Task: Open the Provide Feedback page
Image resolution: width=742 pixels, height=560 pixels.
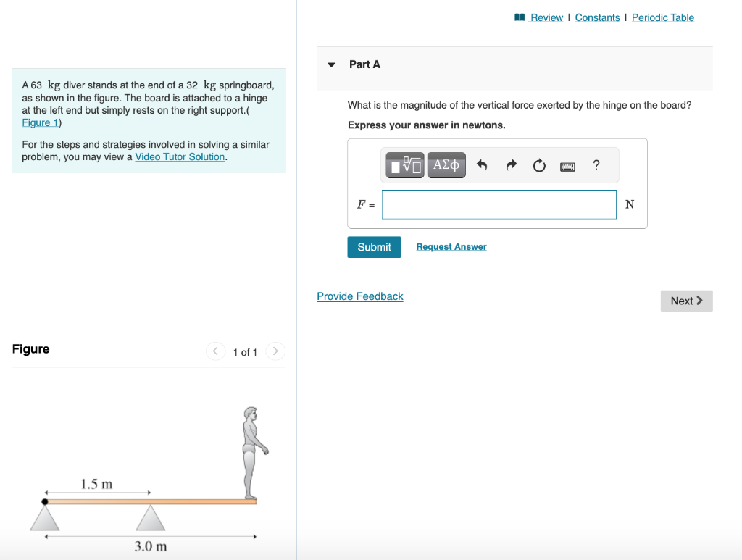Action: (359, 296)
